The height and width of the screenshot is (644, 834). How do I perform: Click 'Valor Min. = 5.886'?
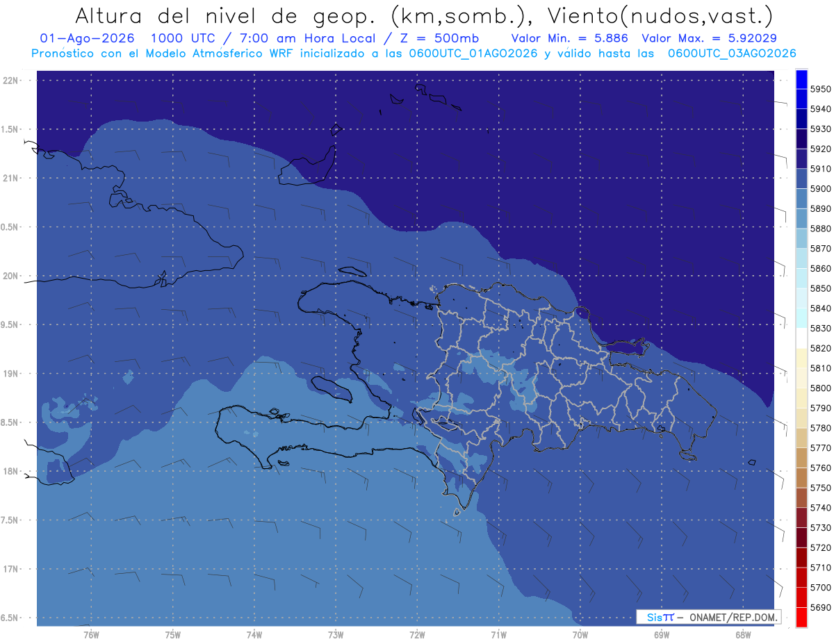pyautogui.click(x=569, y=38)
